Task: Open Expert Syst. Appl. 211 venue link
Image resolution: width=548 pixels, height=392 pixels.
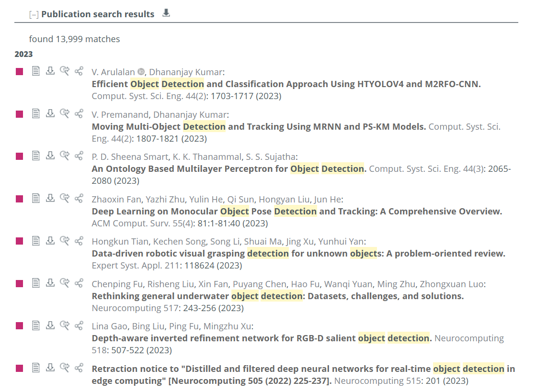Action: tap(135, 266)
